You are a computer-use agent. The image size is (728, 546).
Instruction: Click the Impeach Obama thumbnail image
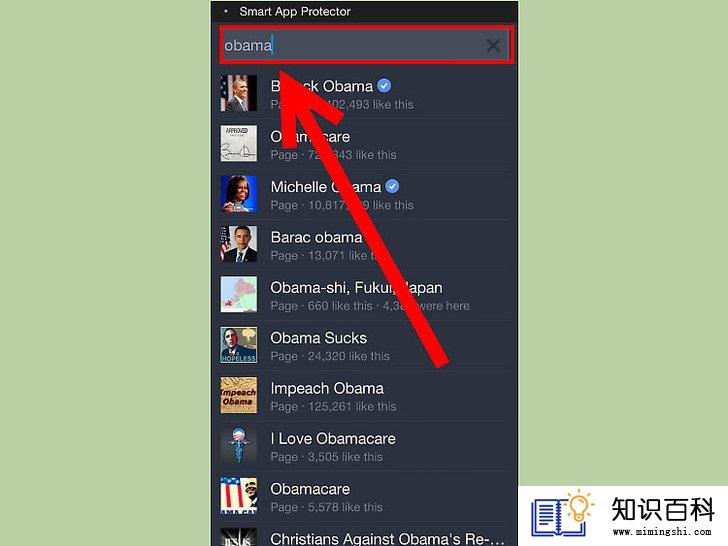click(x=238, y=395)
